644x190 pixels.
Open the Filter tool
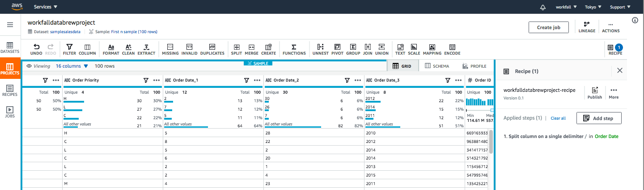pyautogui.click(x=69, y=49)
